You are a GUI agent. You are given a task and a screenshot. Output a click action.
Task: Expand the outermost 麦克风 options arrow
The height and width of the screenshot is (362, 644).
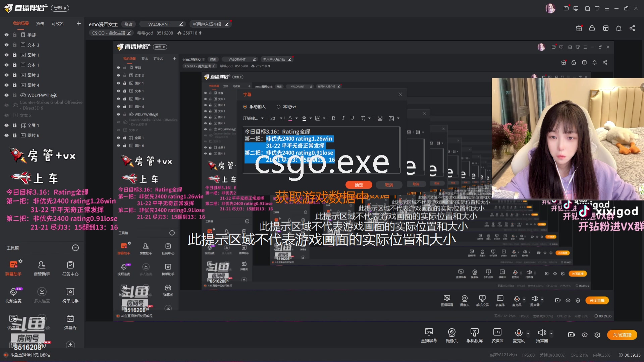coord(528,334)
